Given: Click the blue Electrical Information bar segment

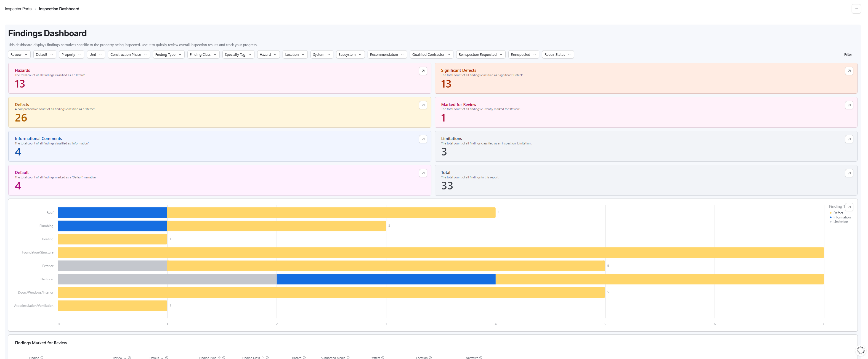Looking at the screenshot, I should [386, 279].
